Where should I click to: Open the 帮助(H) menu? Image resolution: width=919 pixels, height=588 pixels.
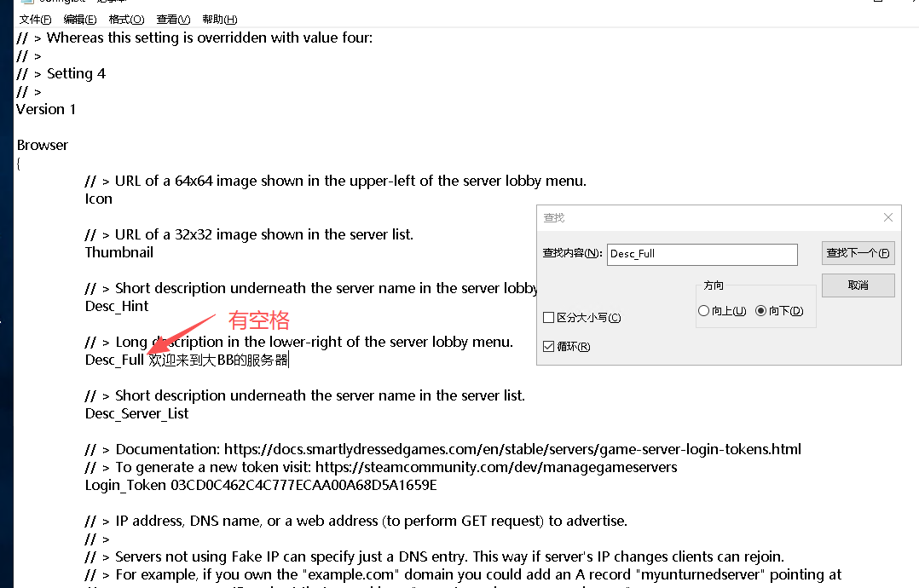tap(220, 19)
